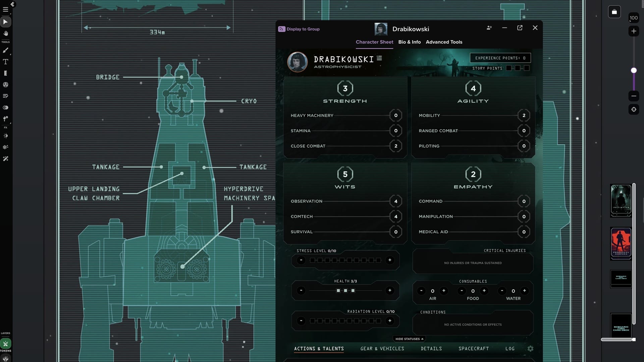The image size is (644, 362).
Task: Select the brush drawing tool
Action: [6, 50]
